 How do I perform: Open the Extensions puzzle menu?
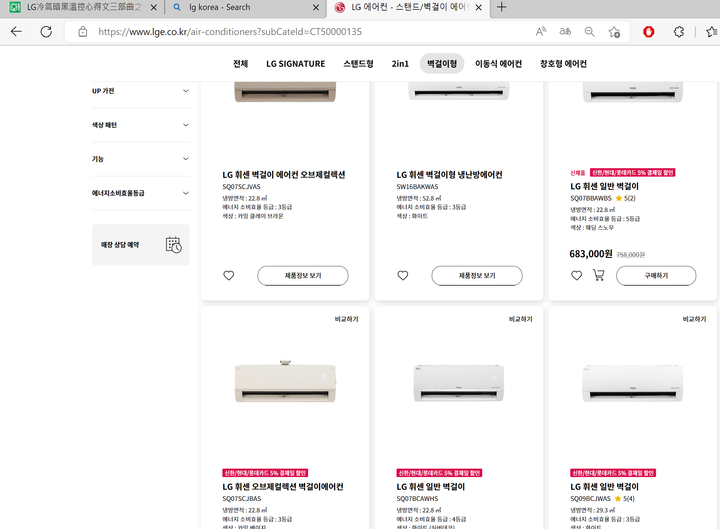[679, 32]
